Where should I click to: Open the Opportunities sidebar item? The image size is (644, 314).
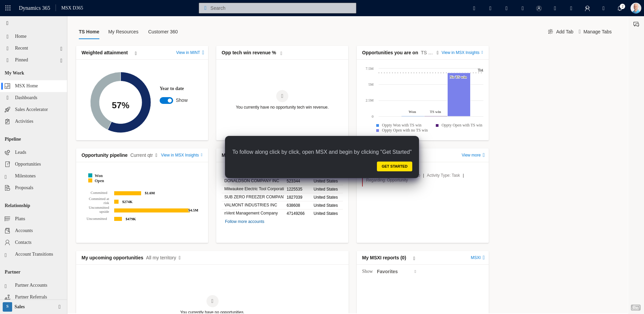27,164
